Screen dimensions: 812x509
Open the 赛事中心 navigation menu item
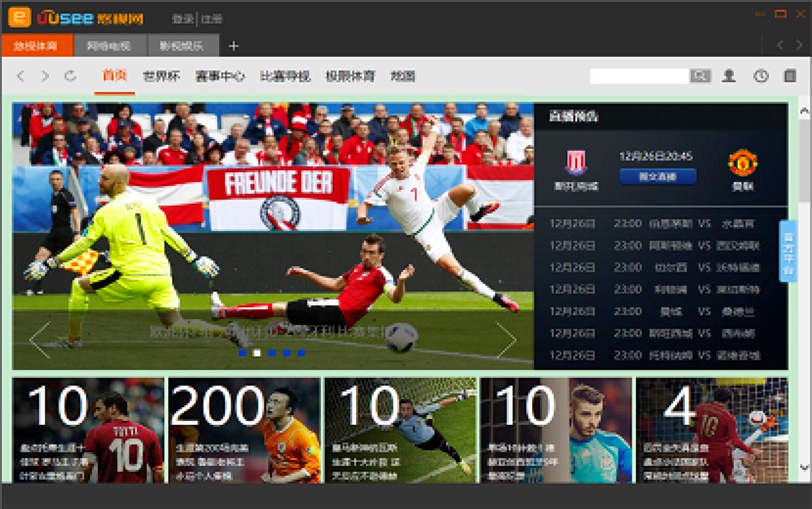(220, 76)
